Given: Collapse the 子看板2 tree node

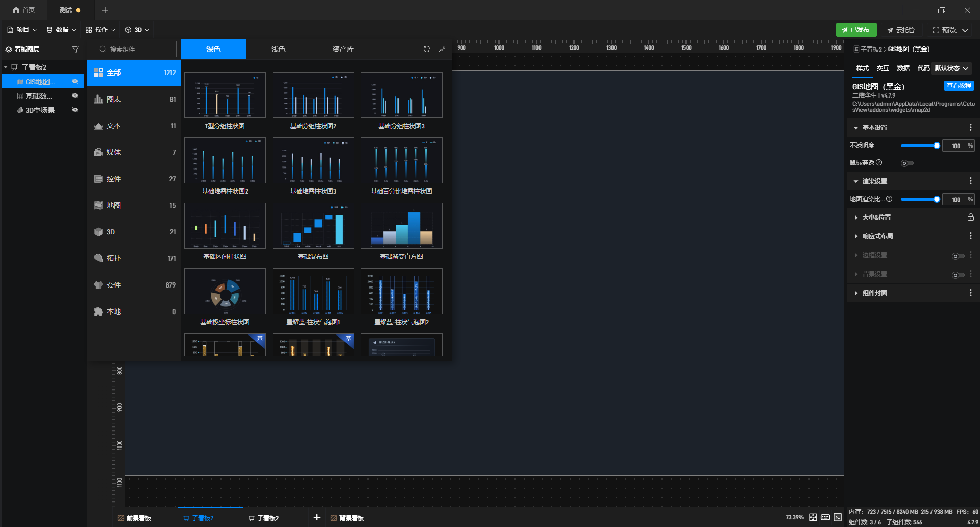Looking at the screenshot, I should (x=6, y=67).
